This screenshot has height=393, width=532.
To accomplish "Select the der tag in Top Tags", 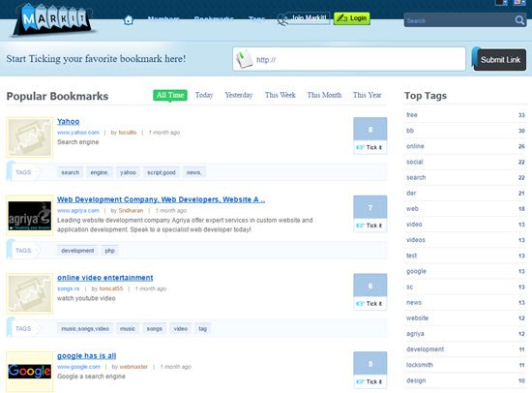I will [411, 193].
